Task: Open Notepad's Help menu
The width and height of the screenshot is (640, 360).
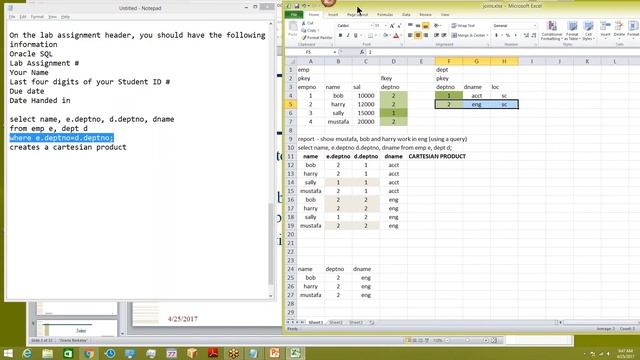Action: 65,17
